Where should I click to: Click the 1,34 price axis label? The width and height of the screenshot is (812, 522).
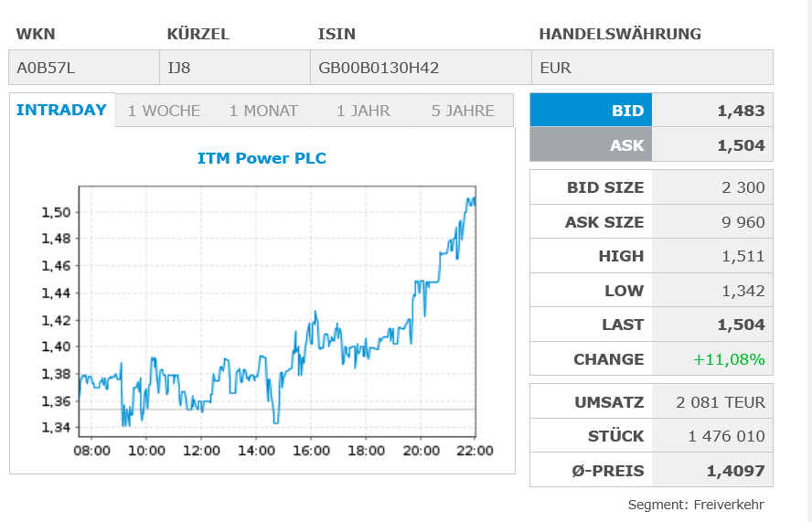click(56, 427)
